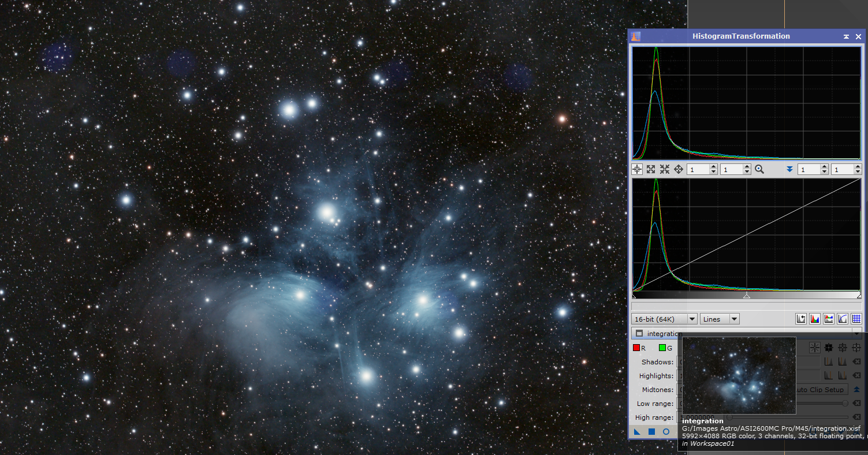Toggle the reject saturated pixels icon
The image size is (868, 455).
801,319
